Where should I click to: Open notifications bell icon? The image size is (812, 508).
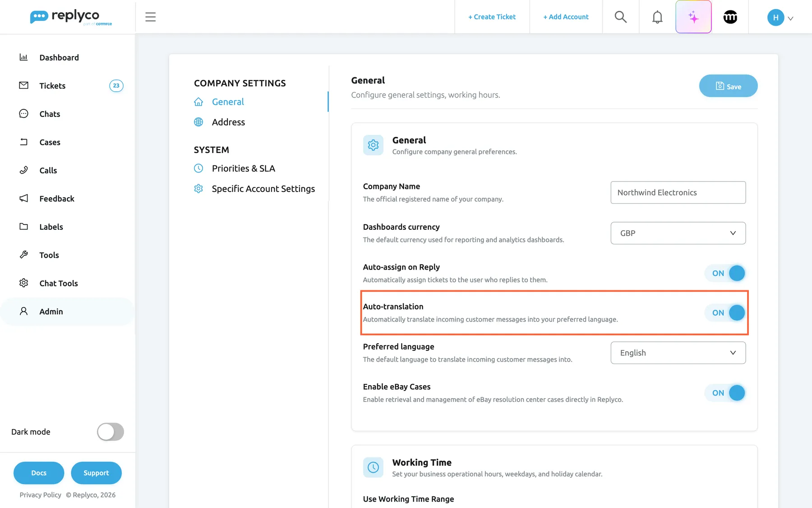click(x=657, y=17)
